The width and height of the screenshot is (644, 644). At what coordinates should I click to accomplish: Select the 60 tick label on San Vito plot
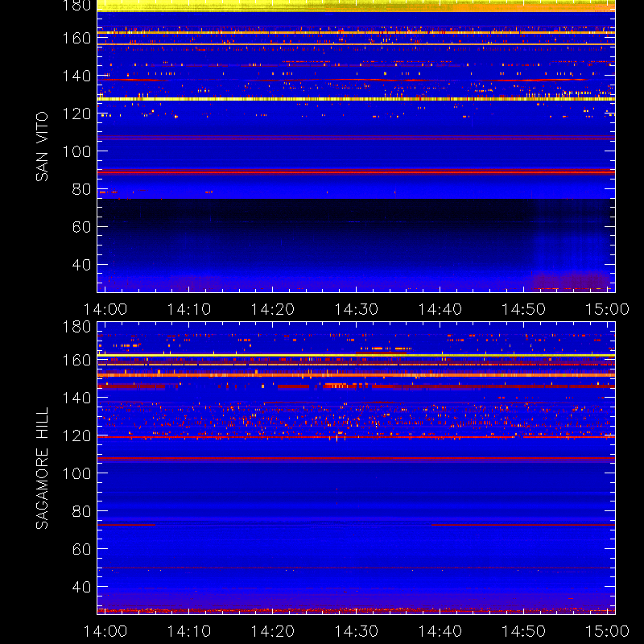click(x=81, y=227)
